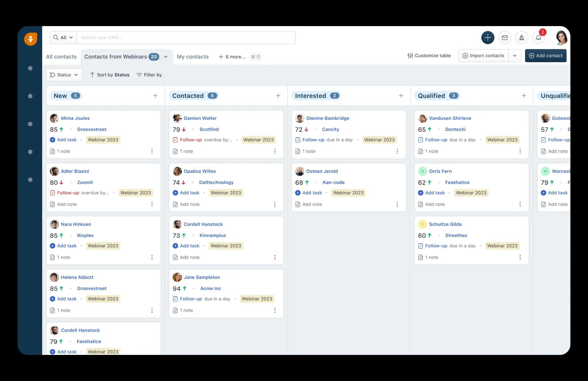This screenshot has width=588, height=381.
Task: Click the Add contact button
Action: tap(546, 56)
